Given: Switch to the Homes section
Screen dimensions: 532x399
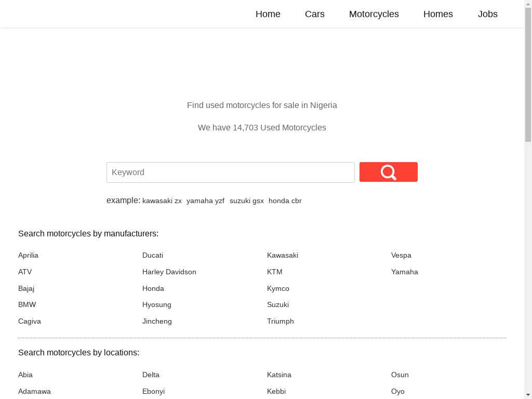Looking at the screenshot, I should [438, 14].
